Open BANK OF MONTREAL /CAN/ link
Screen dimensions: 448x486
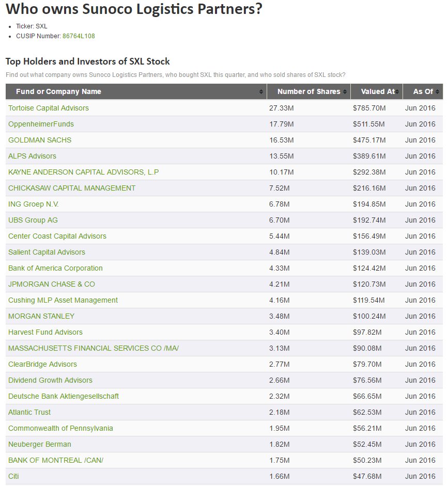[x=56, y=460]
